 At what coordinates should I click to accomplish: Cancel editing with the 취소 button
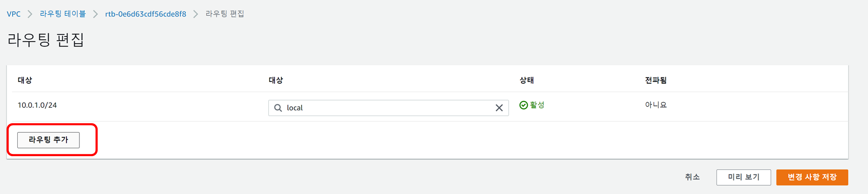tap(692, 177)
